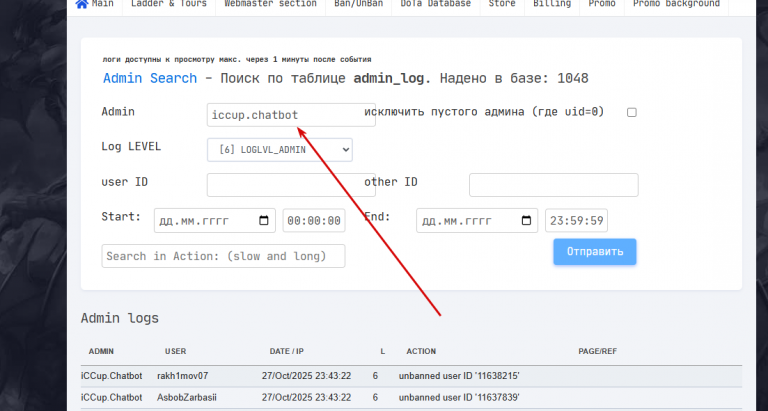Click the Admin logs heading
Image resolution: width=768 pixels, height=411 pixels.
pyautogui.click(x=120, y=318)
